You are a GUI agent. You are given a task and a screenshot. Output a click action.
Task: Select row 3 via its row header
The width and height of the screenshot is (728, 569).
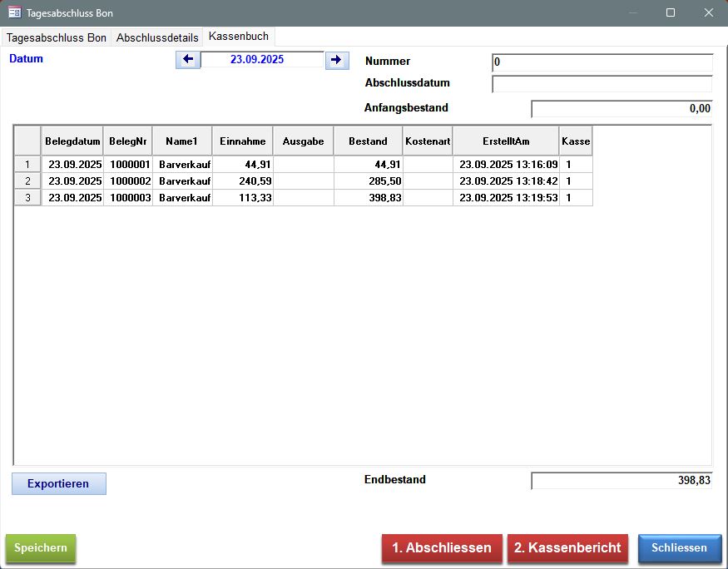(x=27, y=198)
